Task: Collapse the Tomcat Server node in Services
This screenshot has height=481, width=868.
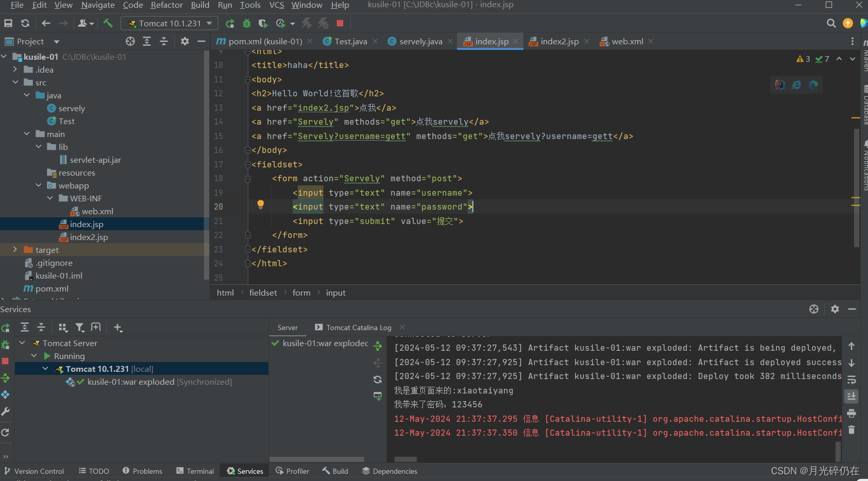Action: tap(22, 343)
